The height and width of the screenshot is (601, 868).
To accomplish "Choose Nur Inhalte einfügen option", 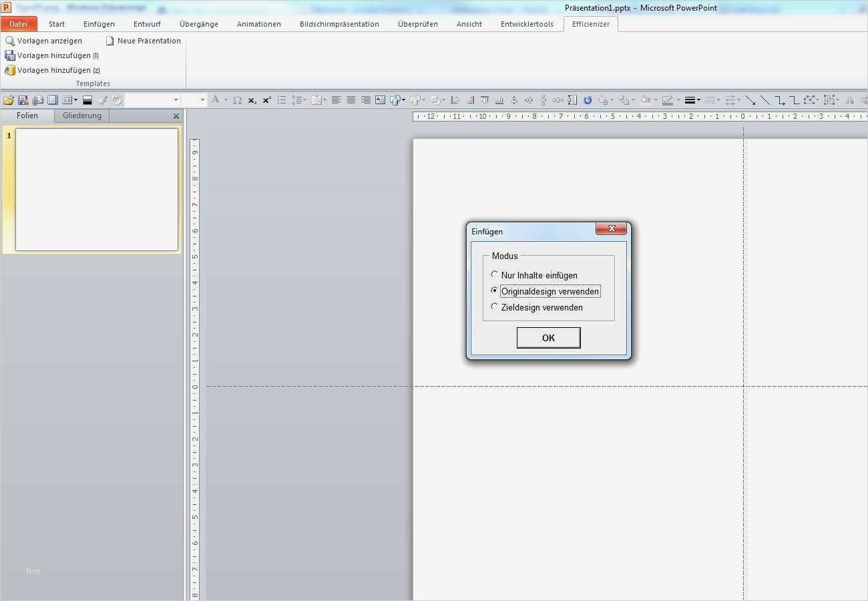I will (x=494, y=274).
